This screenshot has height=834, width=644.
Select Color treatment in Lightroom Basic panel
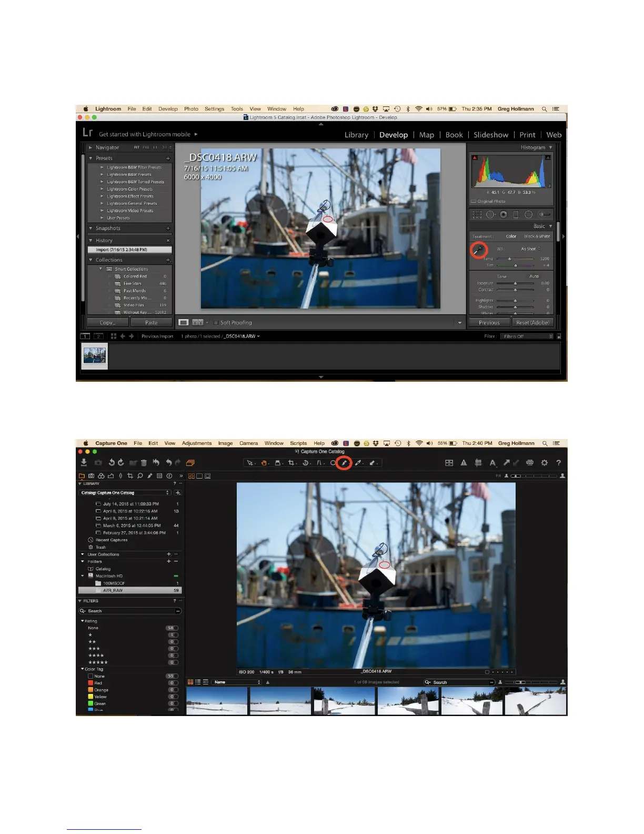tap(511, 236)
